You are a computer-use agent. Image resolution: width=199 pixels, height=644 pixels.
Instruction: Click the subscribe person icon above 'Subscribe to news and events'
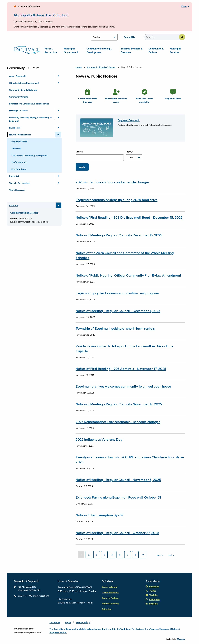(x=116, y=92)
